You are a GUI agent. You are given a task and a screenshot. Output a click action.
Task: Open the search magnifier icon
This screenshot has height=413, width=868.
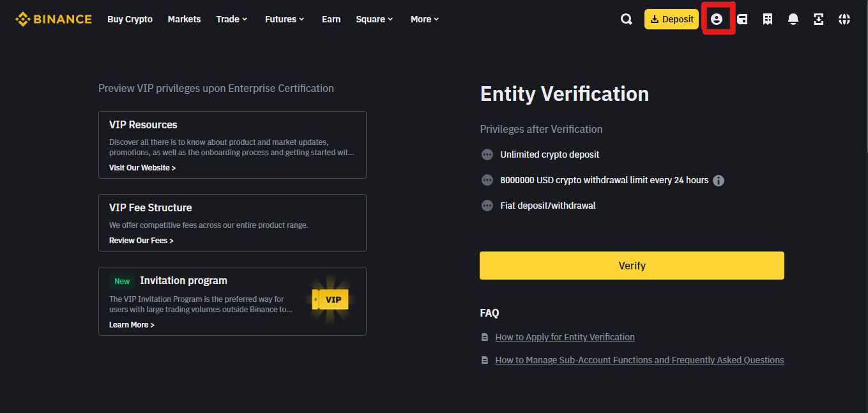(x=627, y=19)
